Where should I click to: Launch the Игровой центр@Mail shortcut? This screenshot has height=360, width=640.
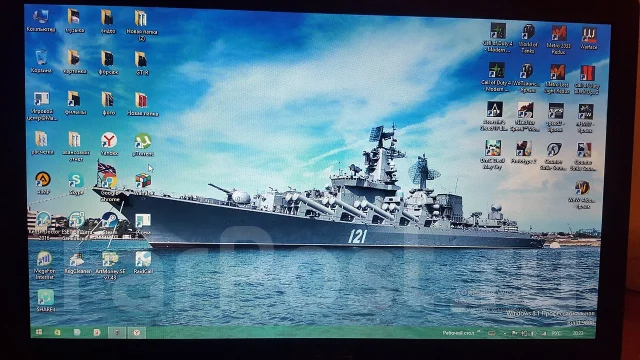(x=42, y=107)
